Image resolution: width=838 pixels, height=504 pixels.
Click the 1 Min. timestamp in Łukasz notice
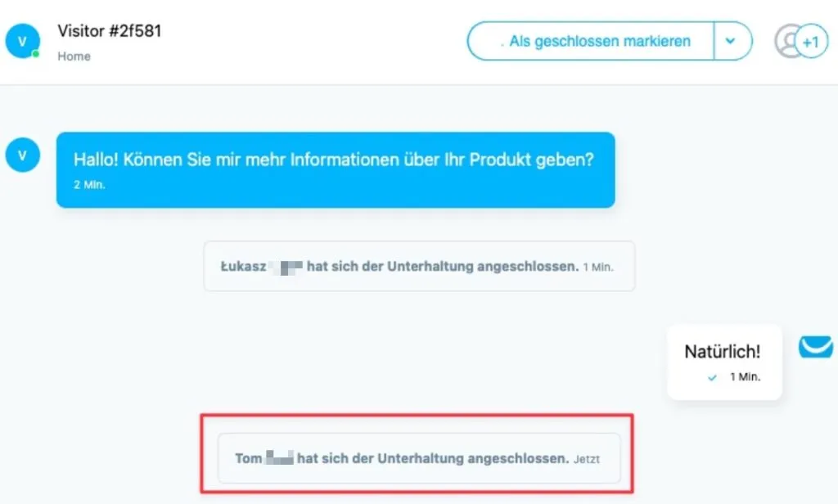coord(598,268)
